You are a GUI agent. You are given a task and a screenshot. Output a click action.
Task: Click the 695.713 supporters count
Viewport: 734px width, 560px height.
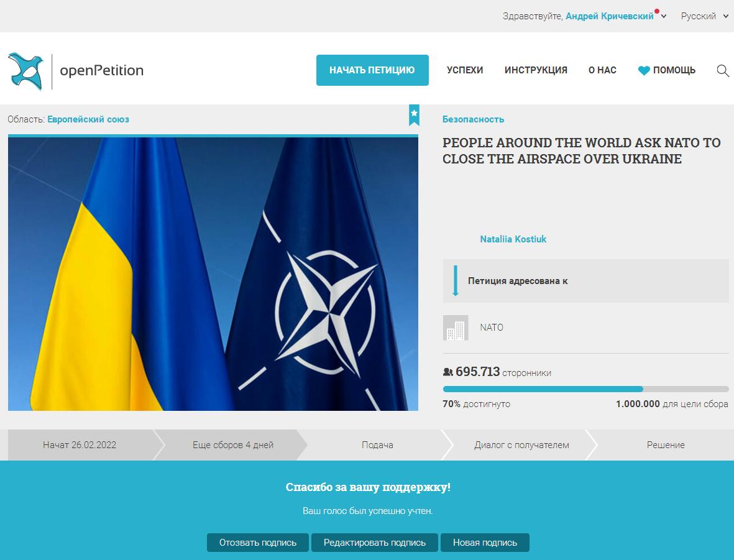477,372
